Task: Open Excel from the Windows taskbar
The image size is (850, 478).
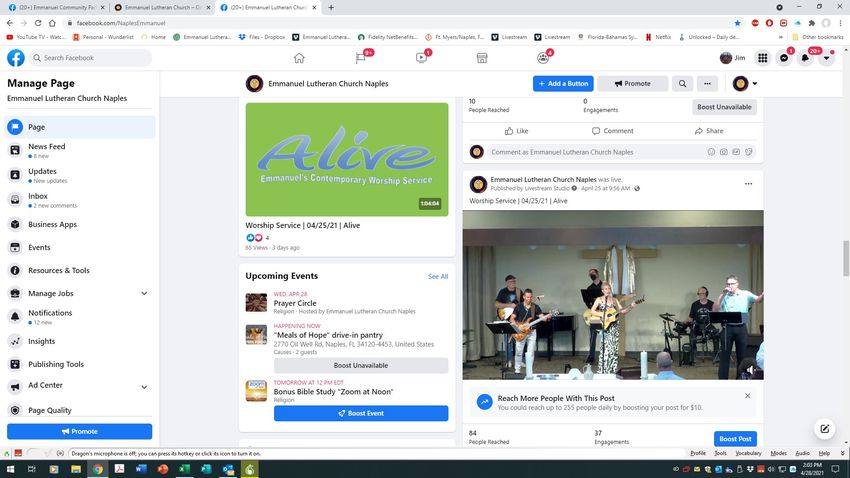Action: pyautogui.click(x=184, y=469)
